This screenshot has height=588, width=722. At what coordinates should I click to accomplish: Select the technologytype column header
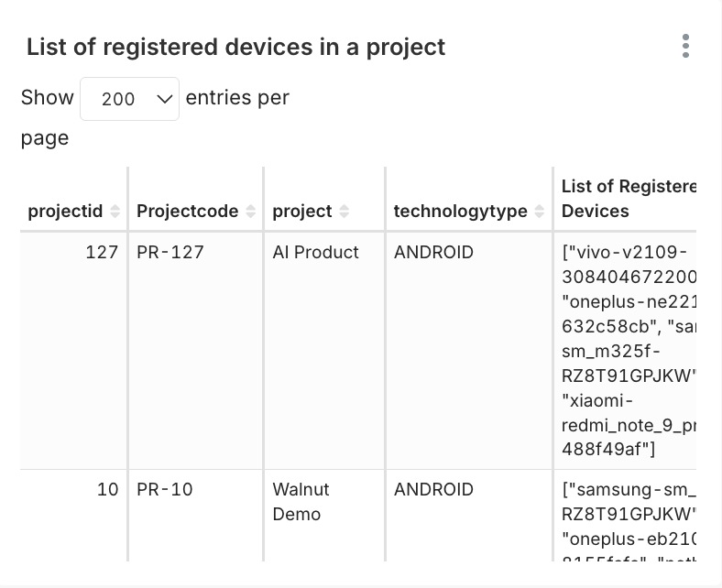(x=460, y=212)
